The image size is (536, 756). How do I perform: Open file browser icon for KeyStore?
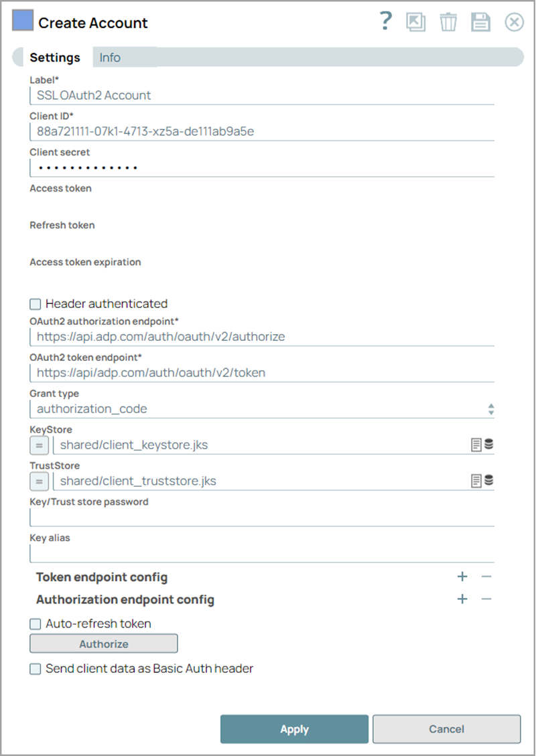tap(476, 444)
